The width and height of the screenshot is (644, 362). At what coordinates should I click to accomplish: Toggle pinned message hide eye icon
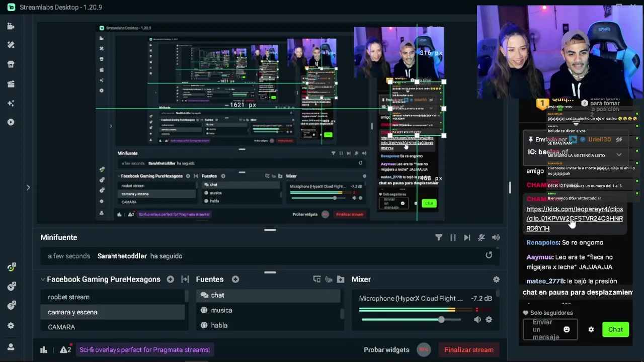619,140
